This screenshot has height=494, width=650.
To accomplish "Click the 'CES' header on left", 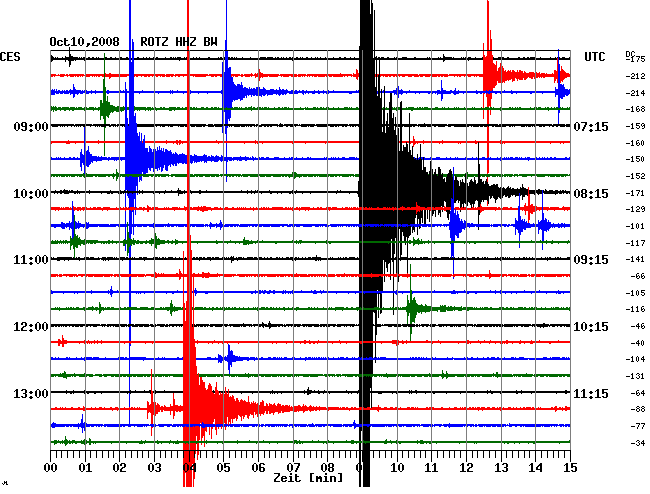I will click(10, 57).
